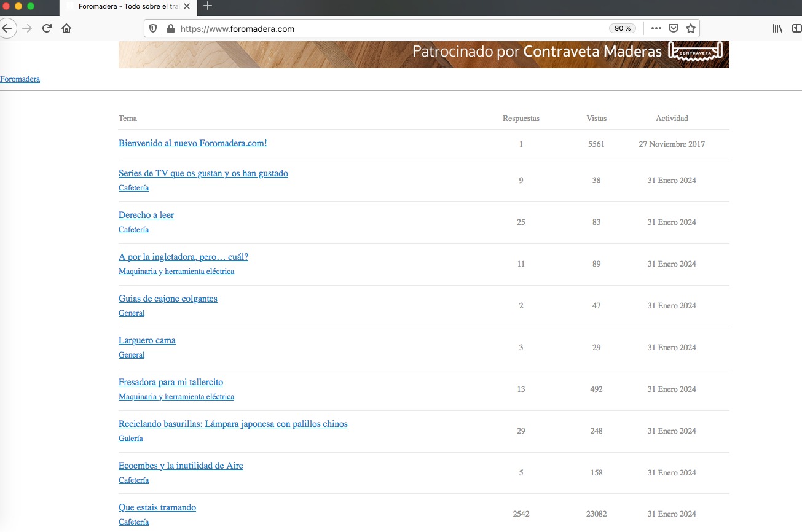Click the browser back arrow button

[7, 28]
